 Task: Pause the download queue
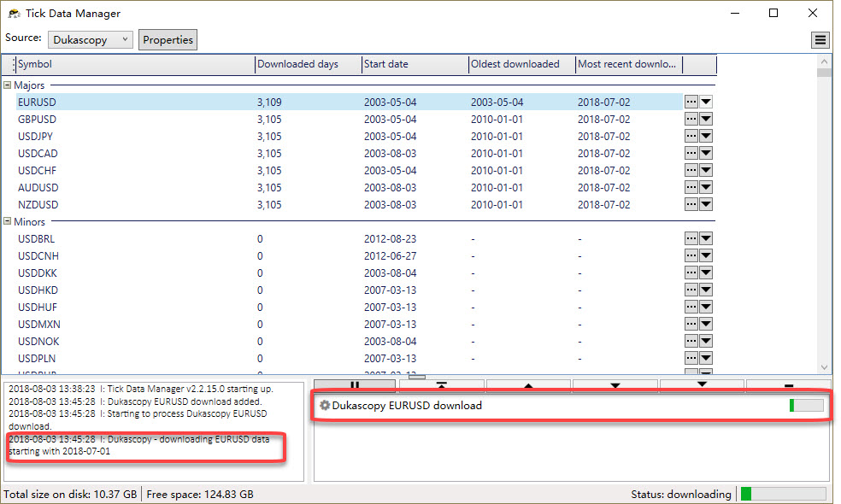(356, 386)
